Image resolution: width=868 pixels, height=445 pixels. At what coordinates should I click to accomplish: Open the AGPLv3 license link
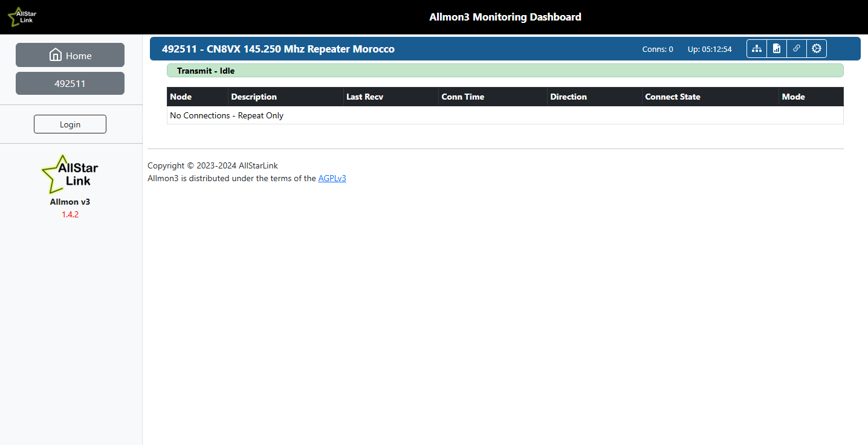332,178
